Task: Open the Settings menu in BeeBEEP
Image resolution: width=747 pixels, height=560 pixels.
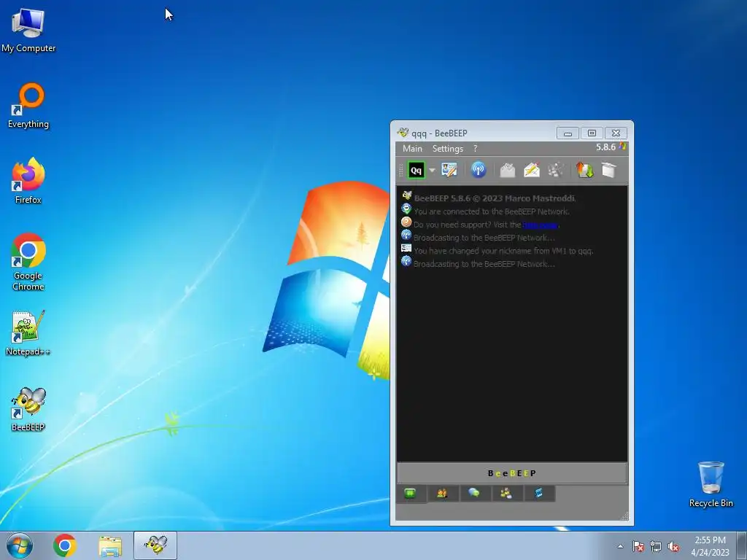Action: [x=447, y=149]
